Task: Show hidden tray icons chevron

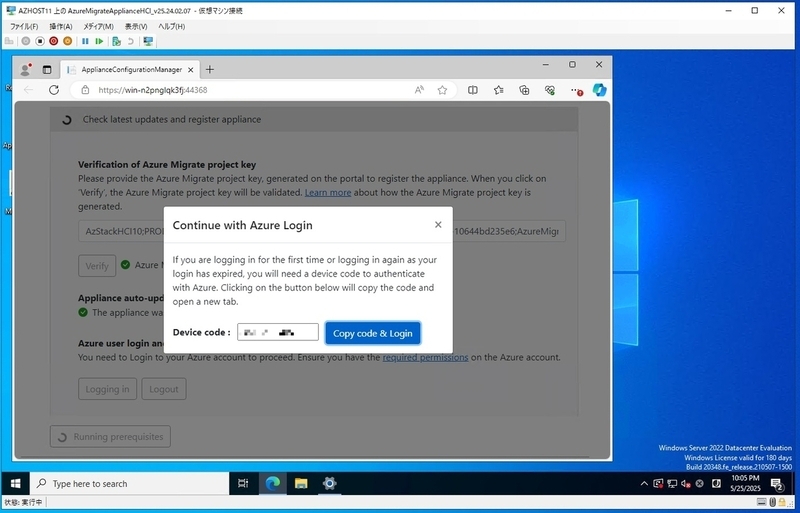Action: 644,483
